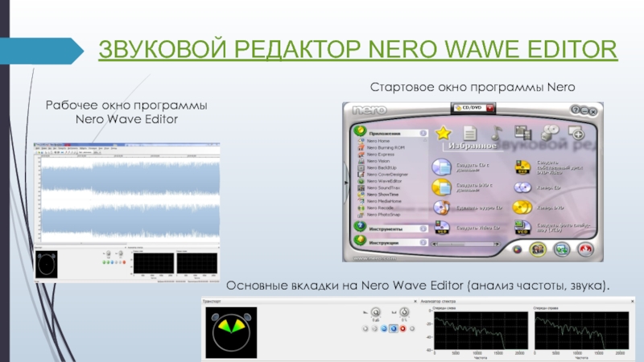Viewport: 644px width, 362px height.
Task: Click the highlighted blue transport button
Action: (394, 328)
